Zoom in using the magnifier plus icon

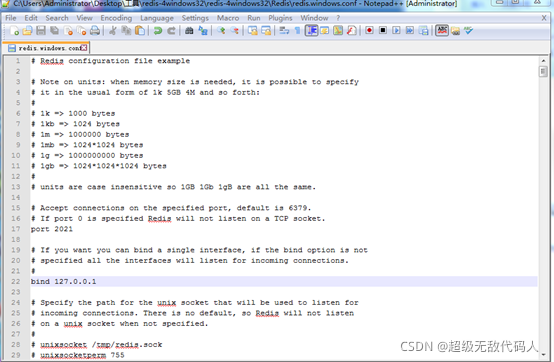click(x=221, y=31)
